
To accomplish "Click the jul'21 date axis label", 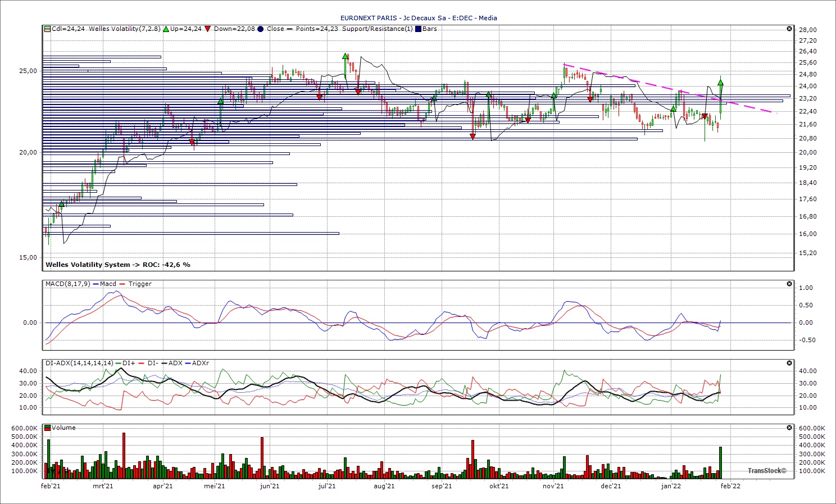I will [x=326, y=486].
